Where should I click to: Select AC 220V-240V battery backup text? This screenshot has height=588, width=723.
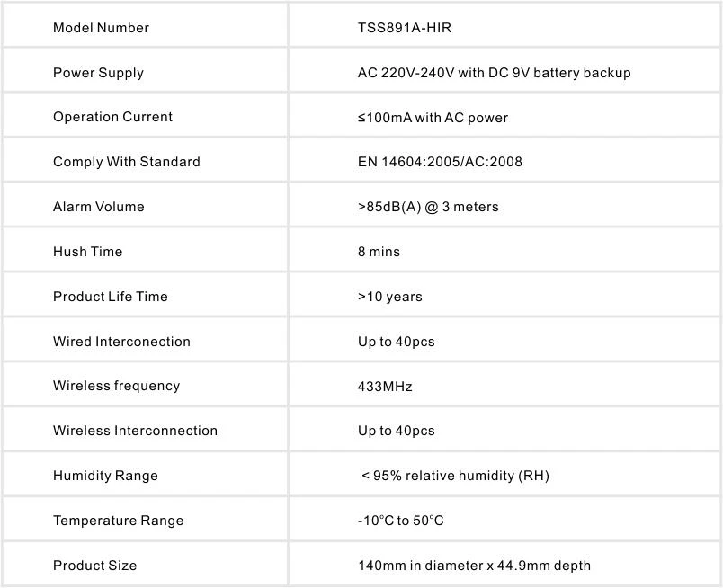[495, 73]
